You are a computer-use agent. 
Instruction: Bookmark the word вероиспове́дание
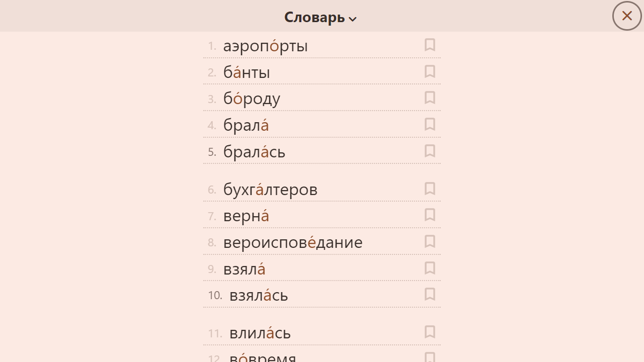pyautogui.click(x=430, y=241)
